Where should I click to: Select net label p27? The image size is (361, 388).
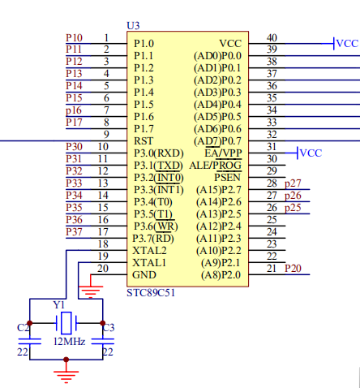coord(293,184)
